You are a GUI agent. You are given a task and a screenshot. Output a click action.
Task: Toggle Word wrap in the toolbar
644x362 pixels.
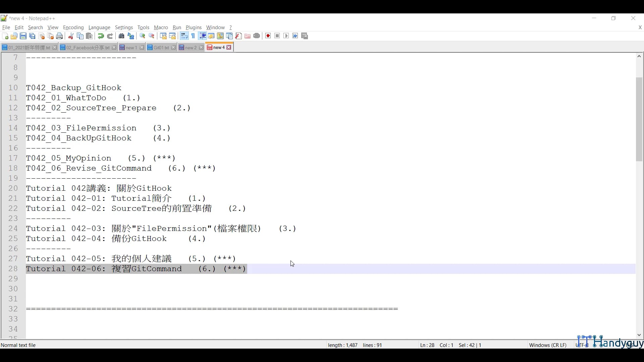click(184, 36)
